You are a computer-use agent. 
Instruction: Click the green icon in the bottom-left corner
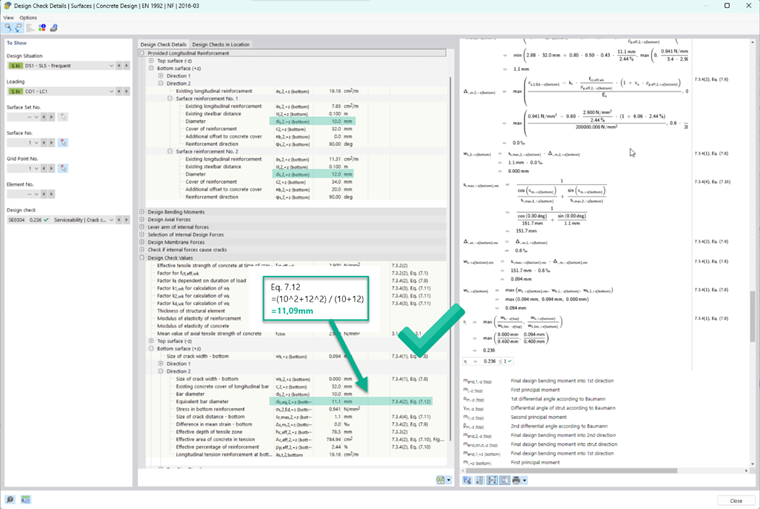click(x=26, y=499)
